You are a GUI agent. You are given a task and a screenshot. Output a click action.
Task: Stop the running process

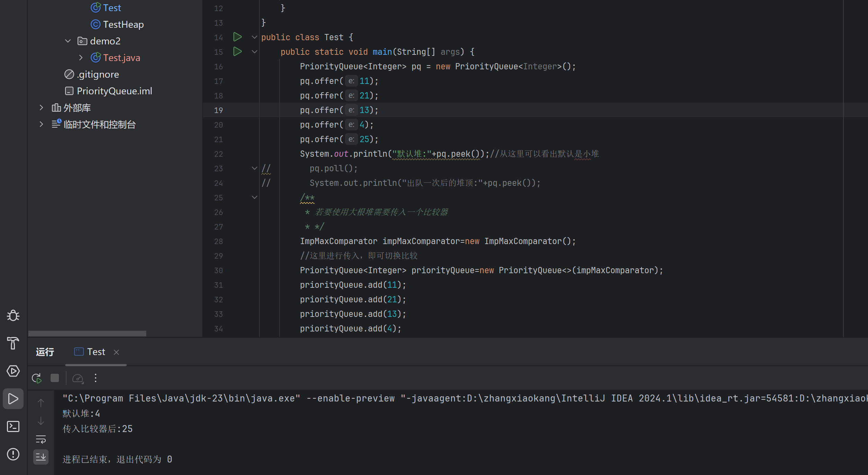(54, 378)
